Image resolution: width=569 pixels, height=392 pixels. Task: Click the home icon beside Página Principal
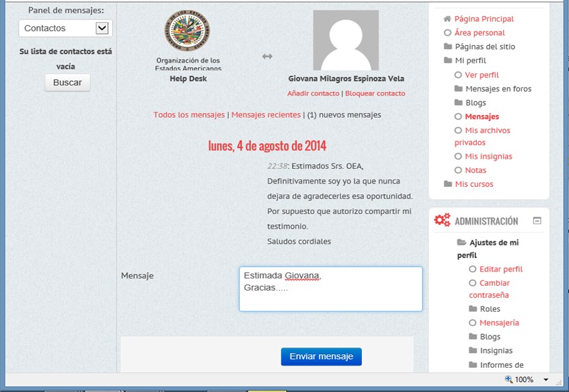click(x=447, y=19)
